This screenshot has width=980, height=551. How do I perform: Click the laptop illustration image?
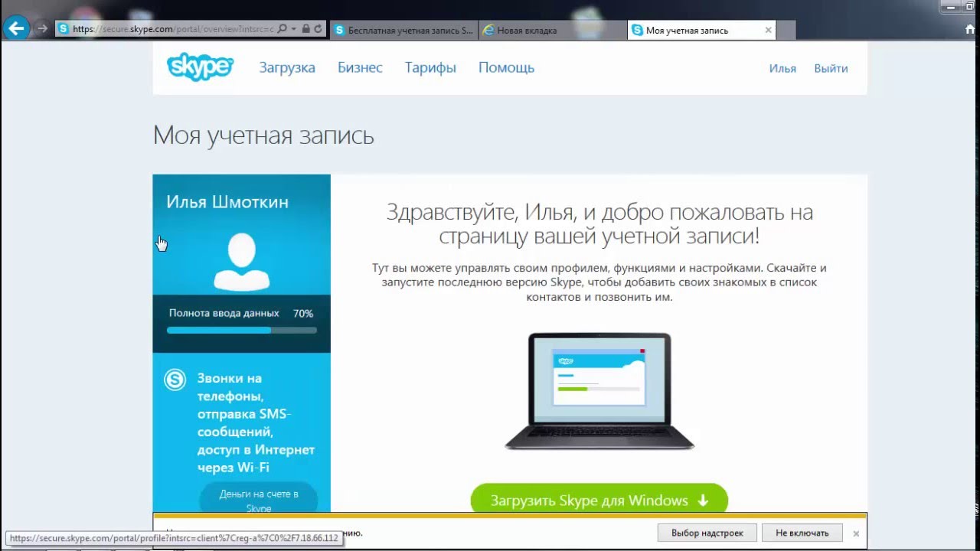(599, 391)
